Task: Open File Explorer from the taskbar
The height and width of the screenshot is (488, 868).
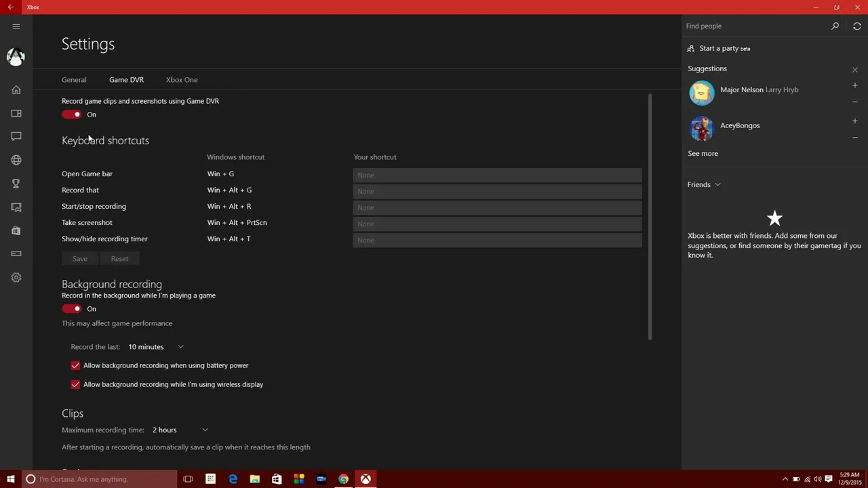Action: (x=255, y=479)
